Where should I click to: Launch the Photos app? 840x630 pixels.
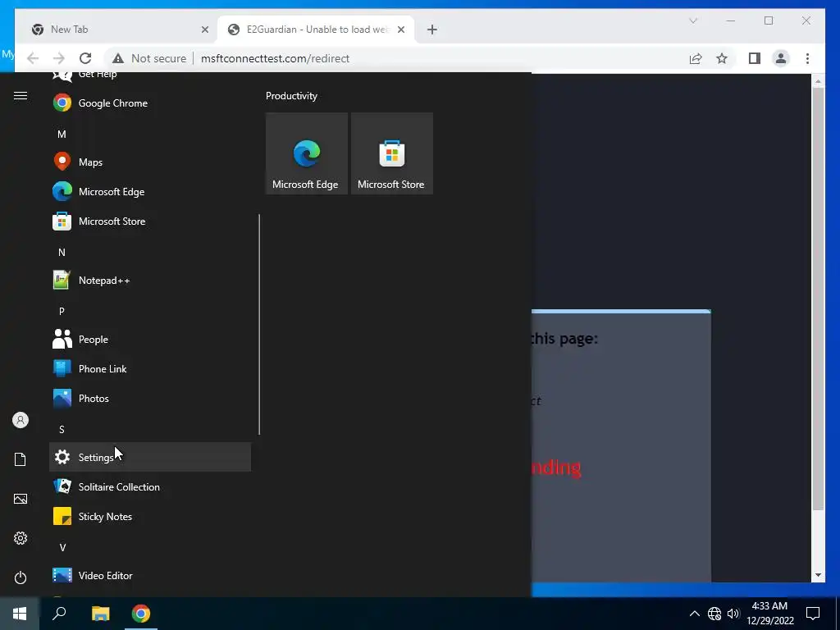[x=150, y=398]
